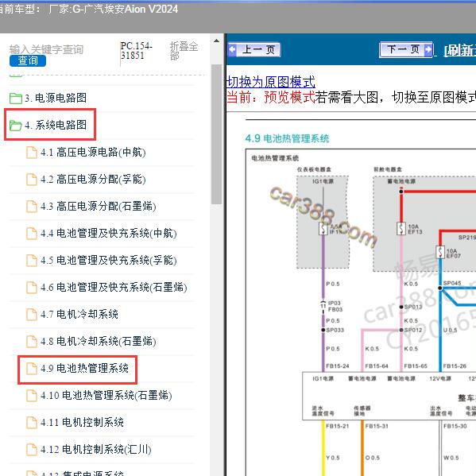Viewport: 476px width, 476px height.
Task: Click the 查询 search button
Action: (x=28, y=60)
